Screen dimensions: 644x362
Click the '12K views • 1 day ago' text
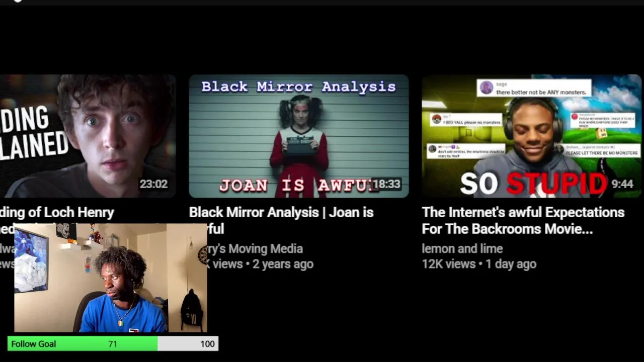pos(478,264)
